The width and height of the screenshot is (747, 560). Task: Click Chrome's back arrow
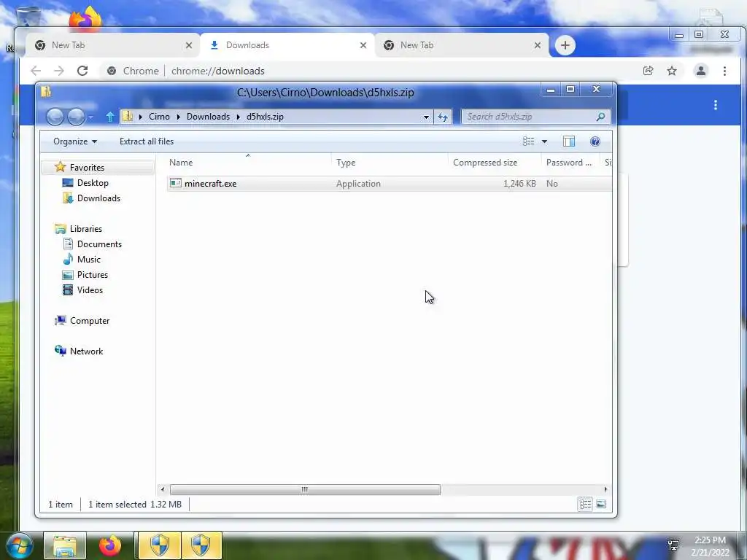tap(36, 71)
